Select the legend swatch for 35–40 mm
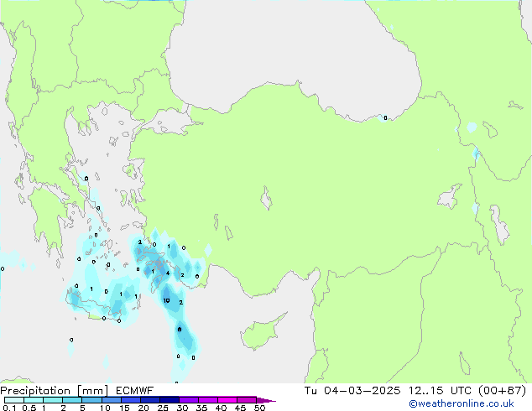This screenshot has height=411, width=532. tap(207, 400)
